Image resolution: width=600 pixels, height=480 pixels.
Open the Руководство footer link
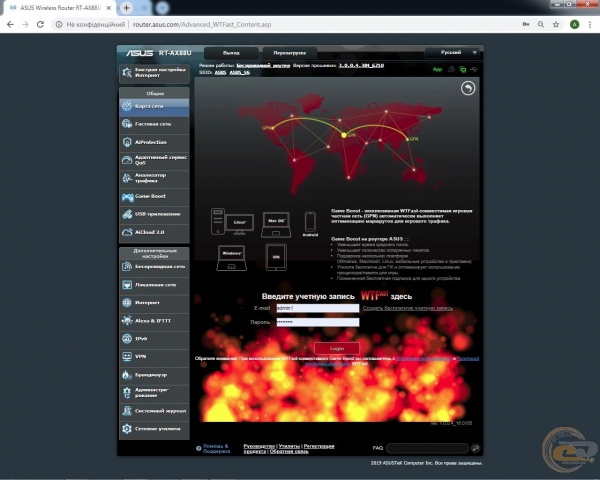click(x=259, y=446)
